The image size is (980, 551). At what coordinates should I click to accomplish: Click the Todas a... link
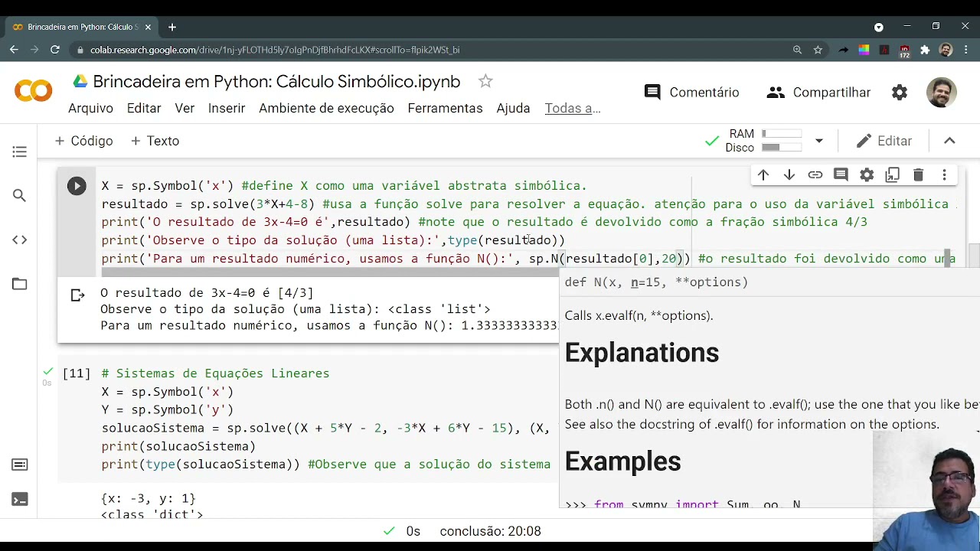(573, 108)
